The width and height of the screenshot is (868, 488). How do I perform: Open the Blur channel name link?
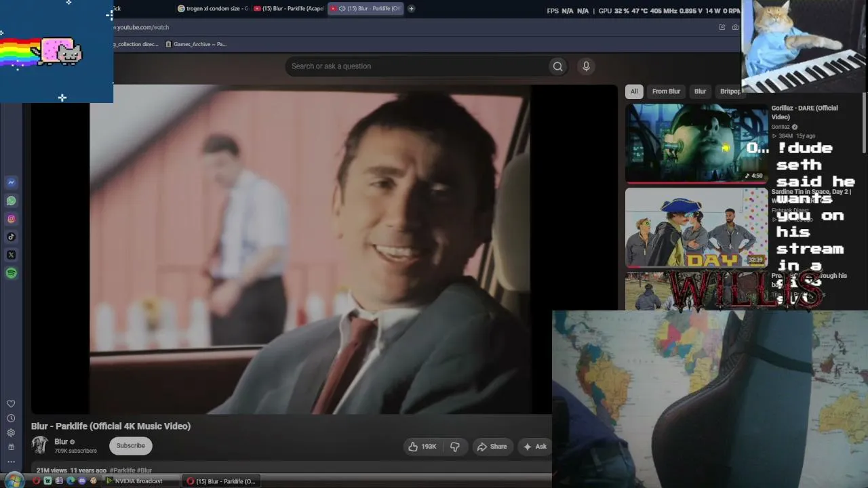pyautogui.click(x=61, y=442)
